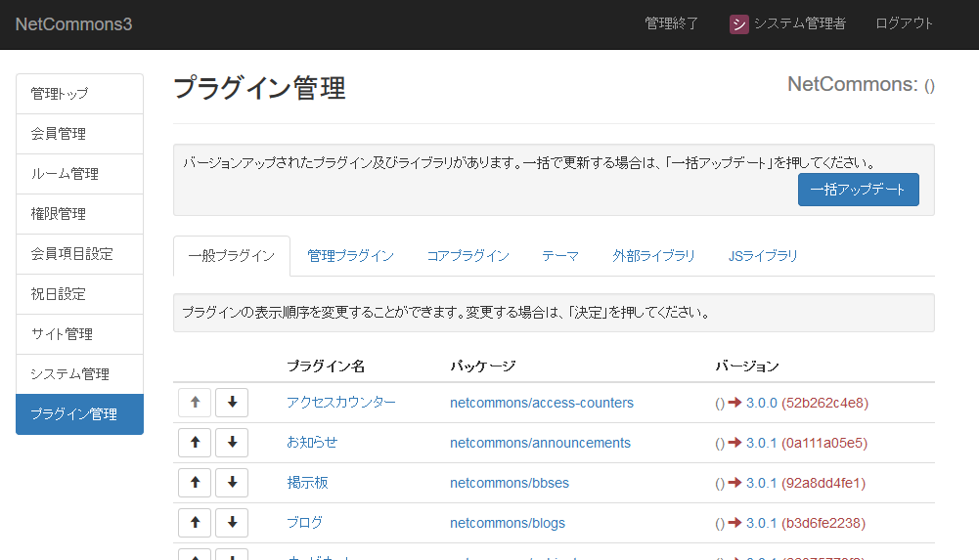Click the 一括アップデート button
The height and width of the screenshot is (560, 979).
coord(858,190)
